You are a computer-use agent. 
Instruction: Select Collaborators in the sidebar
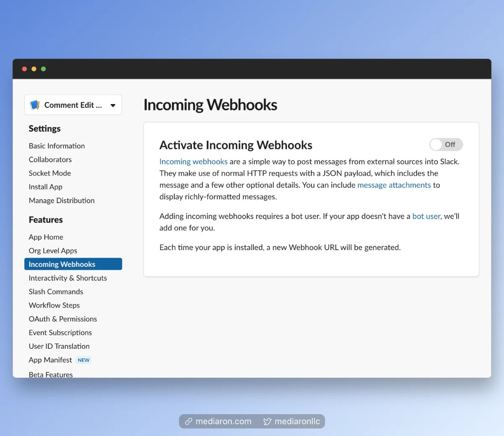pos(50,159)
